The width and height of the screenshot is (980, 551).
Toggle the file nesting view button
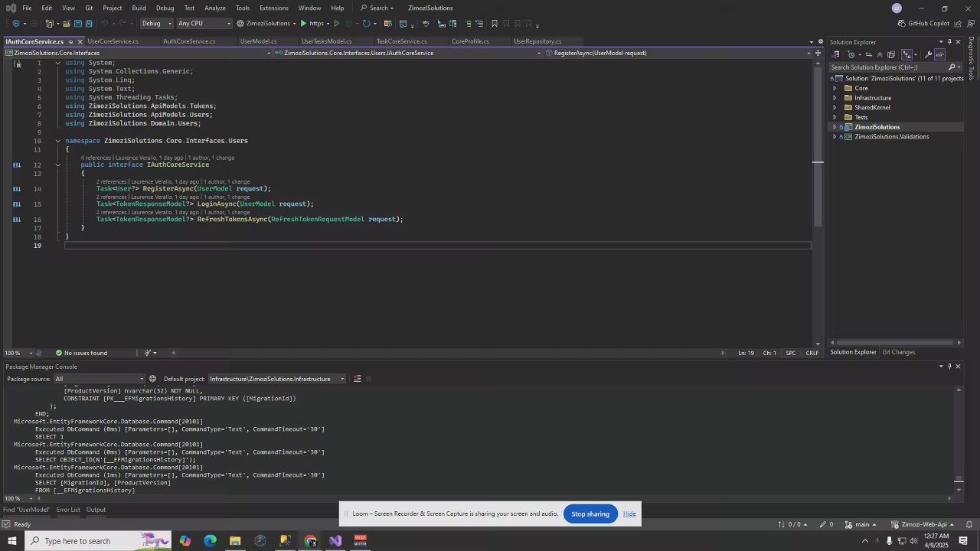906,54
